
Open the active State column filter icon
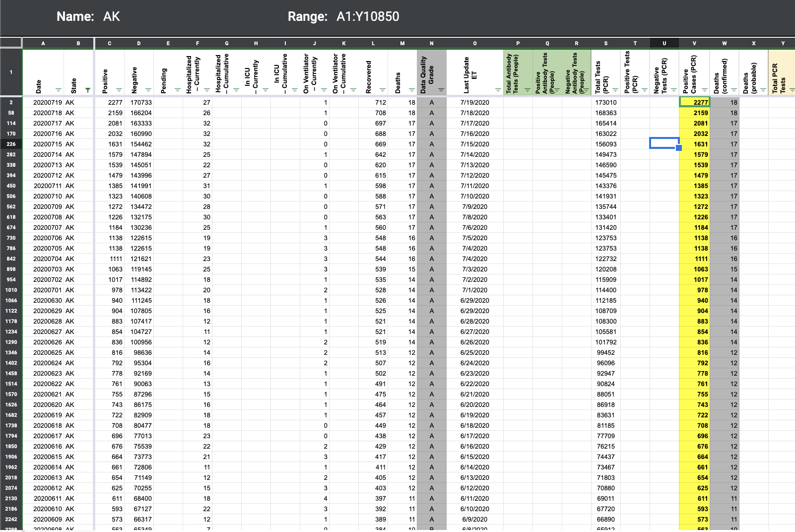tap(88, 90)
